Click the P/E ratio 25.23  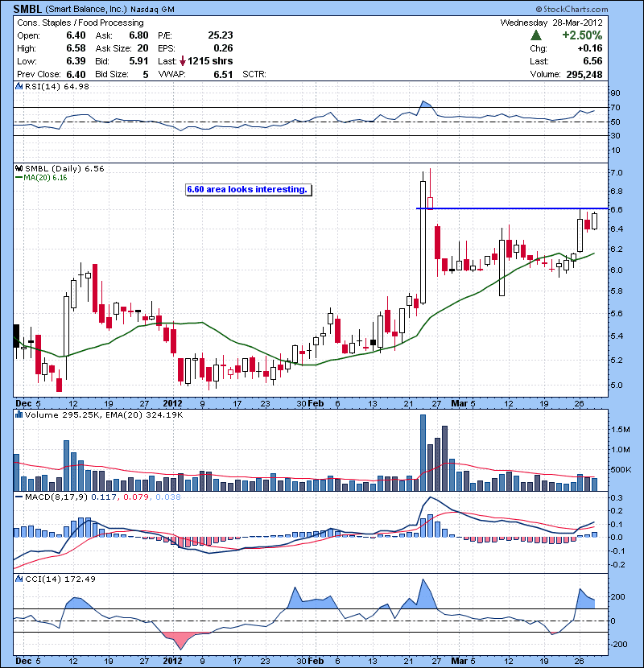[221, 35]
